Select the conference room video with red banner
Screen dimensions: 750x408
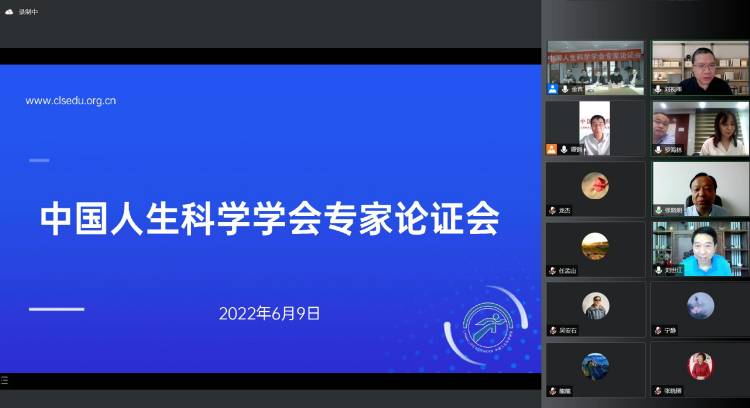[596, 67]
